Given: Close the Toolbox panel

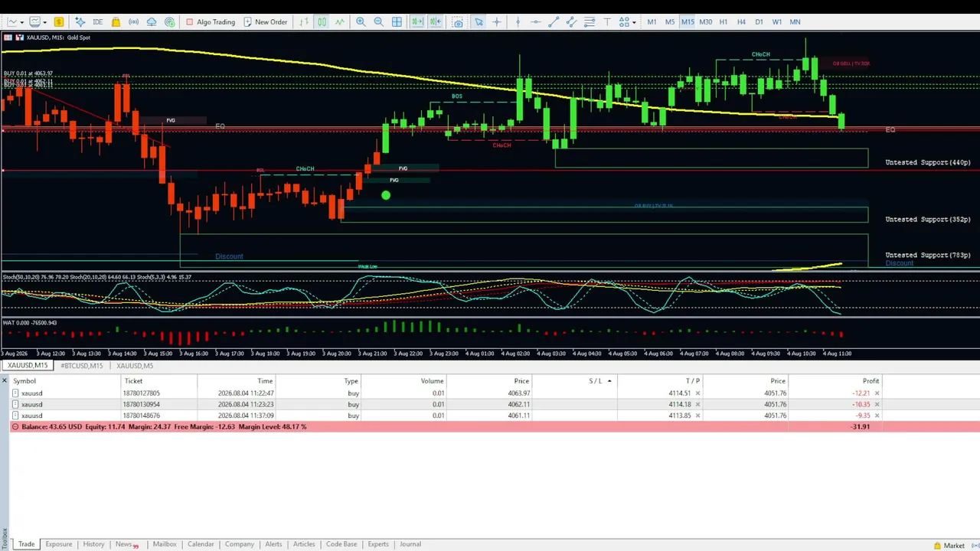Looking at the screenshot, I should click(5, 380).
